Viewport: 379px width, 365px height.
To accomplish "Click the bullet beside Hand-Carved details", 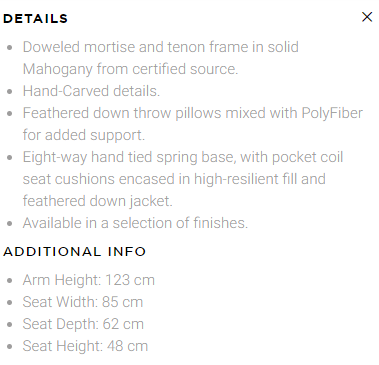I will (10, 92).
